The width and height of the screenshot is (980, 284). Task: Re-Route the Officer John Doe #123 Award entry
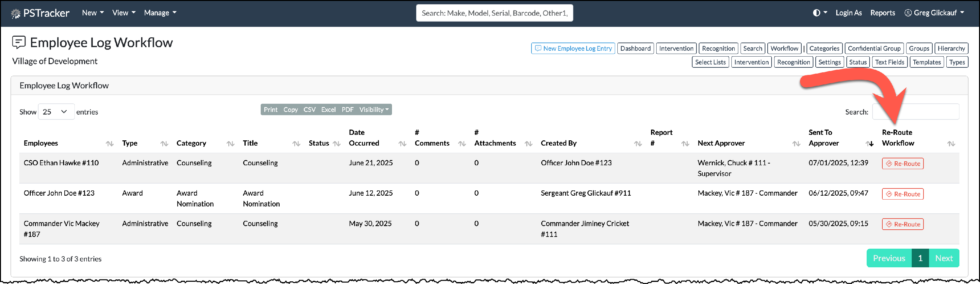point(902,194)
